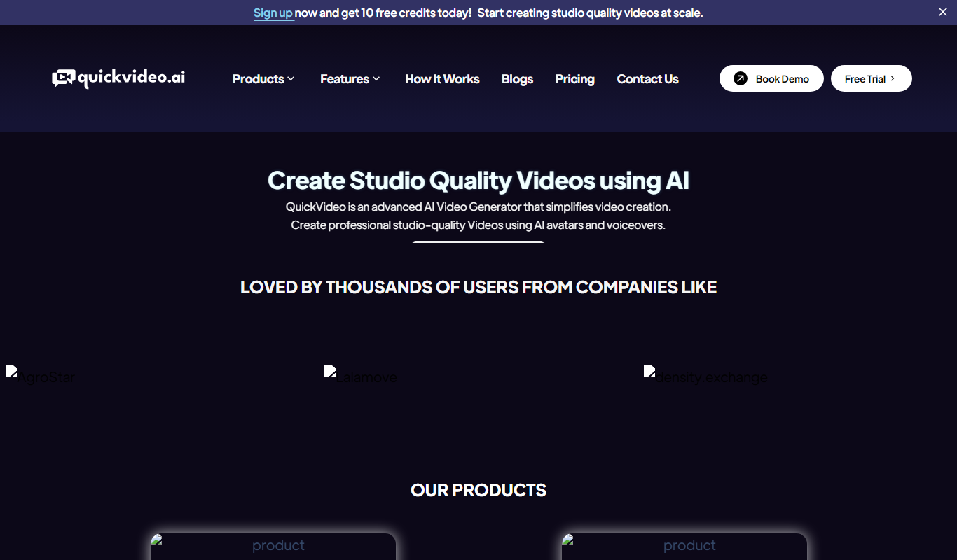Click the 'Start creating studio quality videos' banner text

[590, 13]
